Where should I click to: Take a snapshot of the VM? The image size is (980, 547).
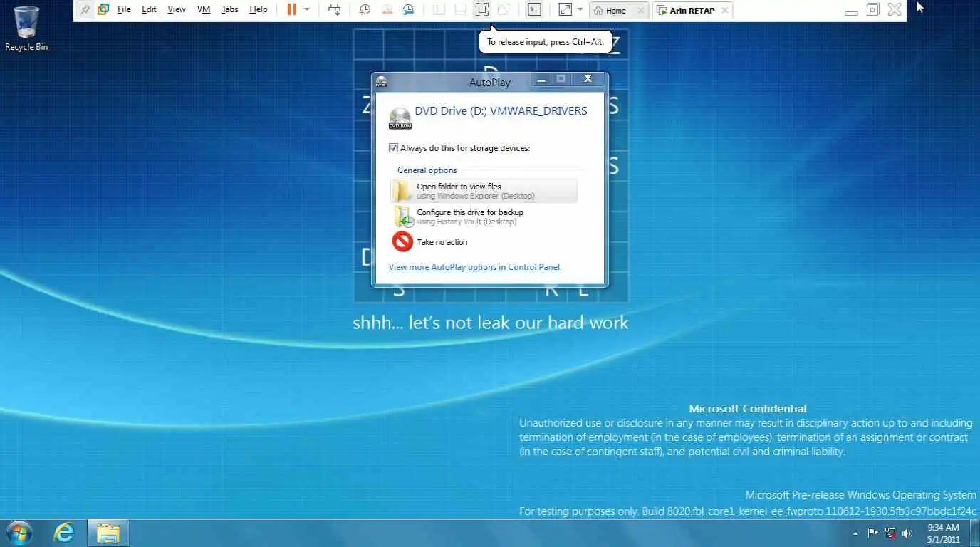click(x=365, y=10)
